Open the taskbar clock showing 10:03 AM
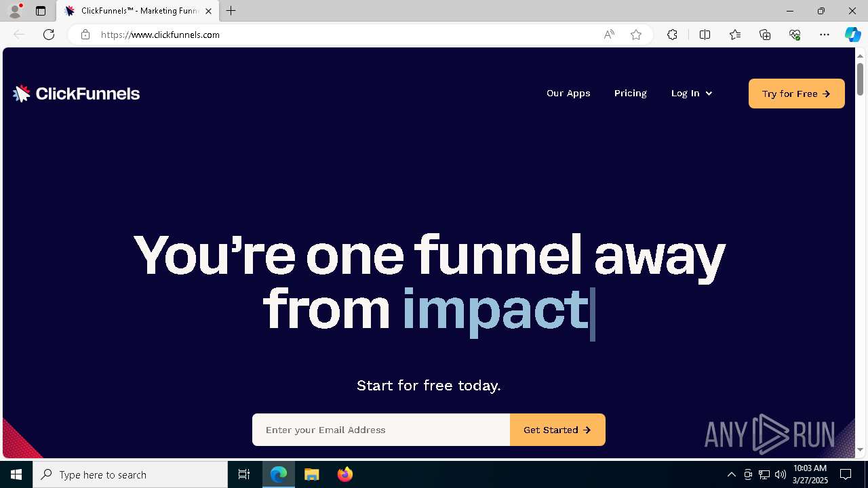Screen dimensions: 868x488 pyautogui.click(x=810, y=474)
